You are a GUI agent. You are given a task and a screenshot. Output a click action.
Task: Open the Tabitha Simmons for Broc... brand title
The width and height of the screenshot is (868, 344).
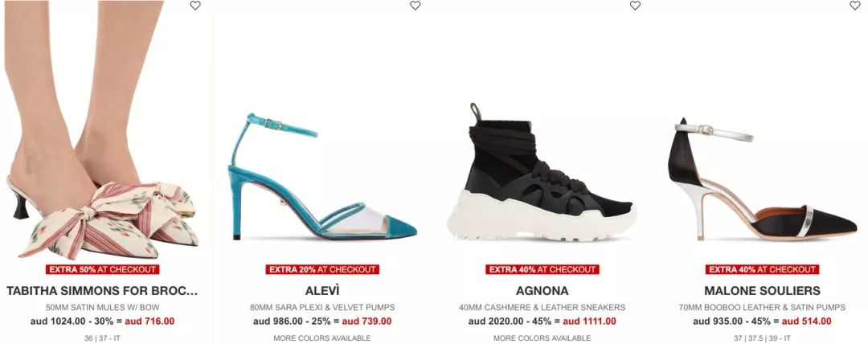tap(102, 291)
